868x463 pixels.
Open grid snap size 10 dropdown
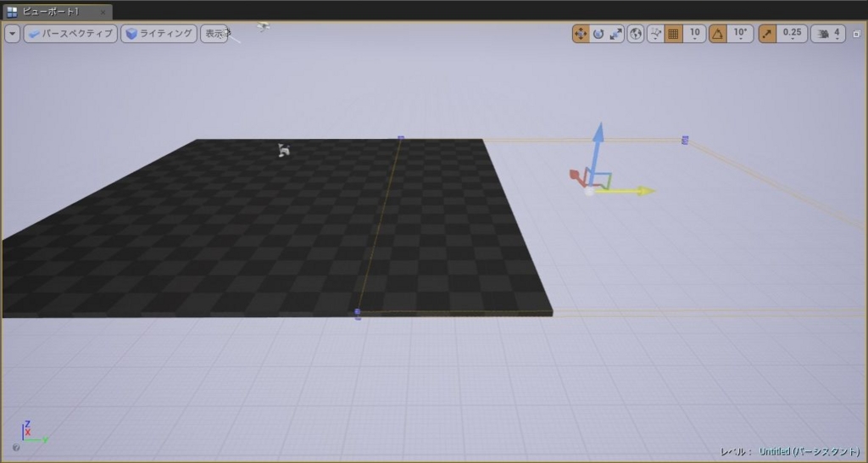click(x=694, y=34)
